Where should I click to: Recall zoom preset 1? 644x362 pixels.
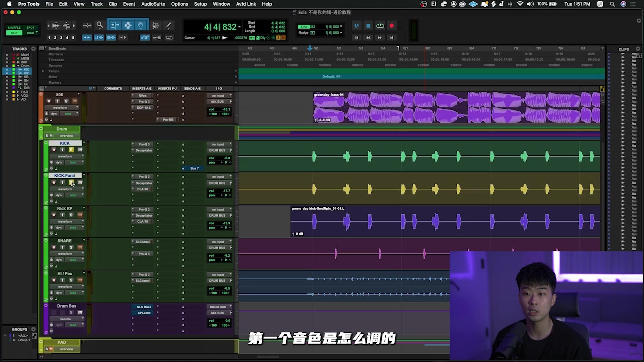[49, 38]
